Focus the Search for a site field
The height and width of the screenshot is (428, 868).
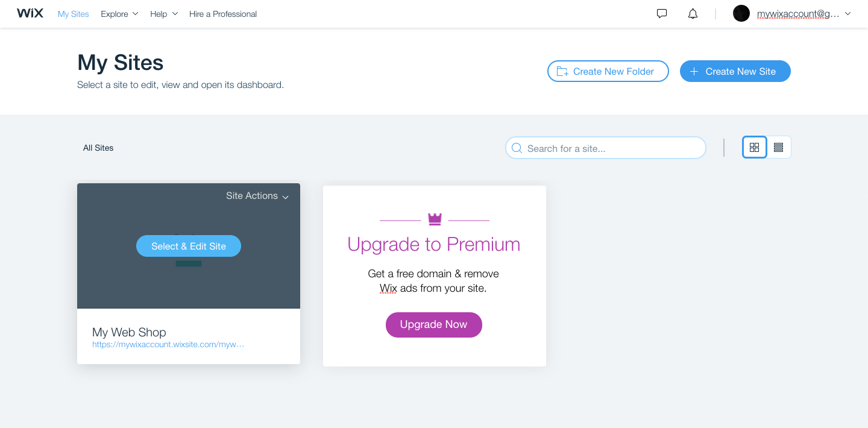609,148
